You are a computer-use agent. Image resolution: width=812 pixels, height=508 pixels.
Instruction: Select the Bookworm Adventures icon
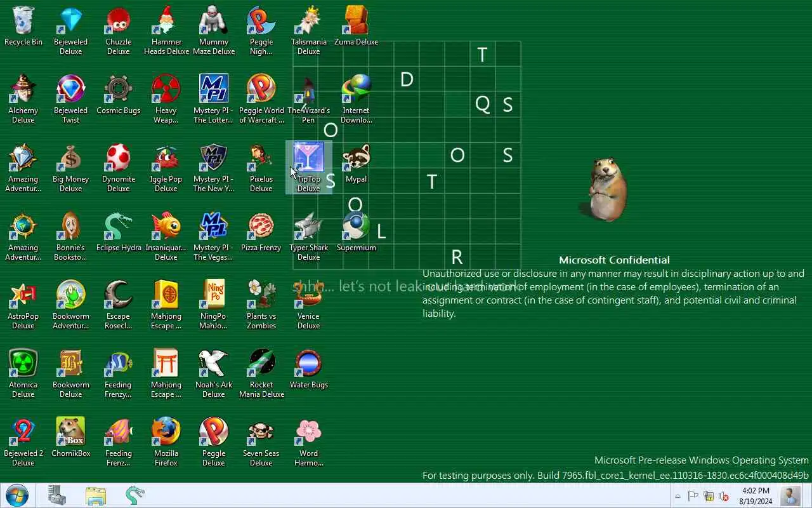pos(71,305)
